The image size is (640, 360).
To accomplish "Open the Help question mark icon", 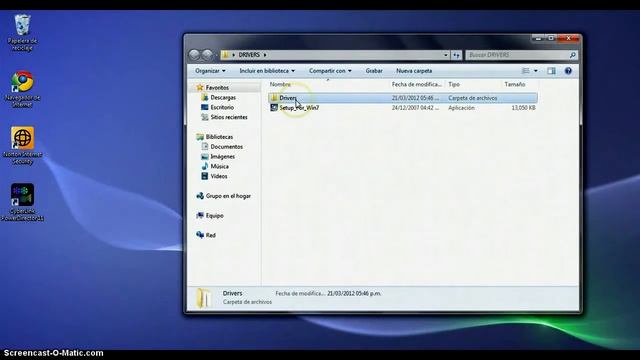I will click(568, 71).
